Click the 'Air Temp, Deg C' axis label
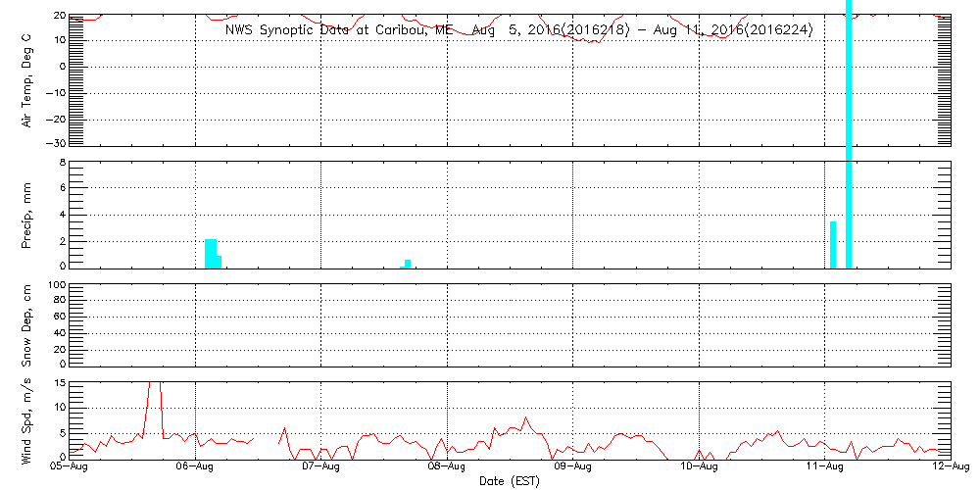 coord(27,78)
